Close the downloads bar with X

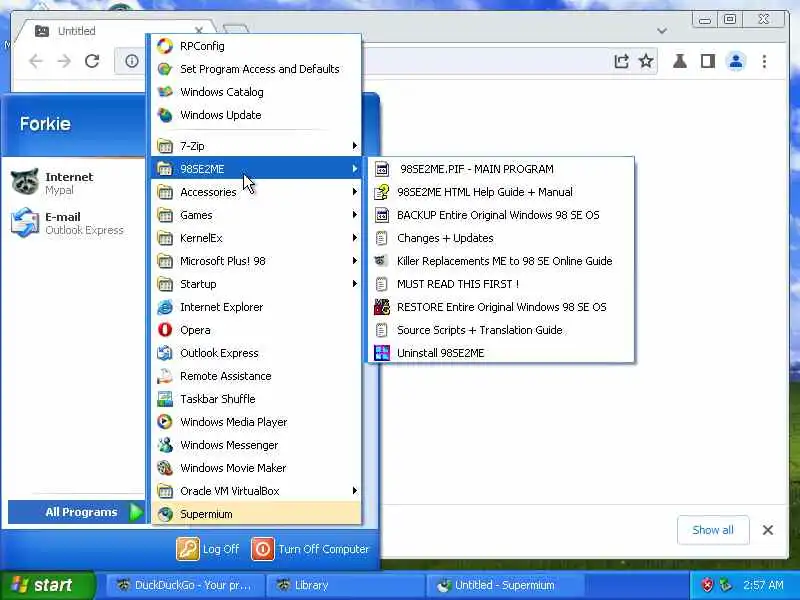click(x=768, y=530)
